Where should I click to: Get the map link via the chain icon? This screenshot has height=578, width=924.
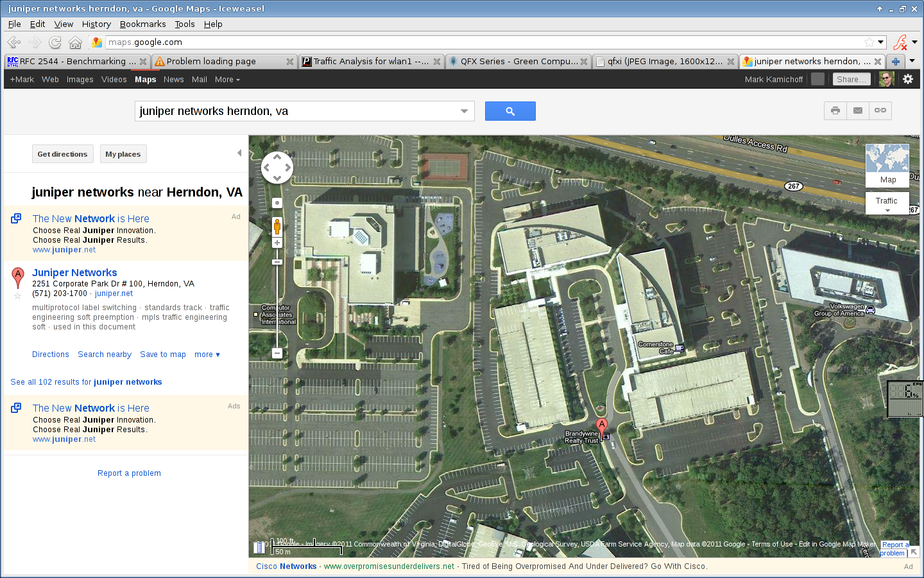pyautogui.click(x=880, y=110)
